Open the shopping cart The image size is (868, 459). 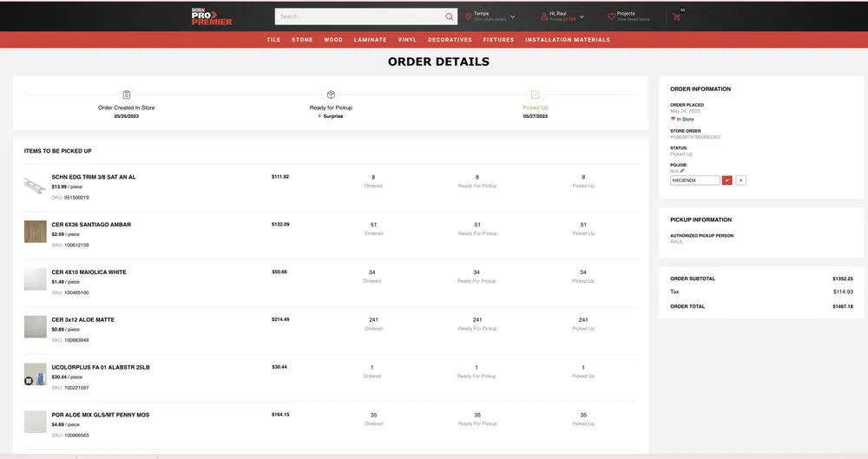(x=676, y=16)
